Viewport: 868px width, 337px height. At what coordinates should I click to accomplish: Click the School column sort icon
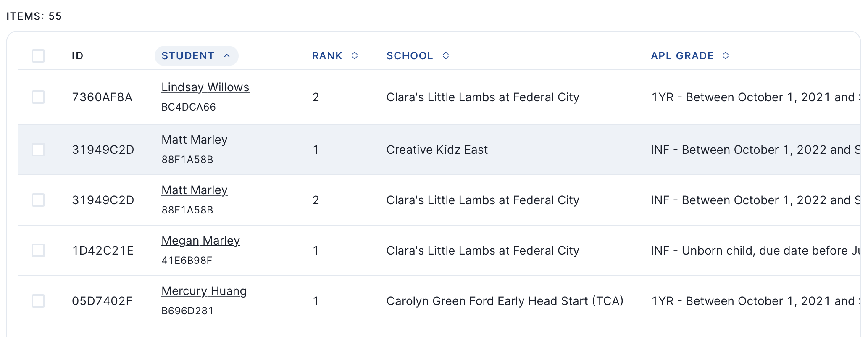click(446, 56)
